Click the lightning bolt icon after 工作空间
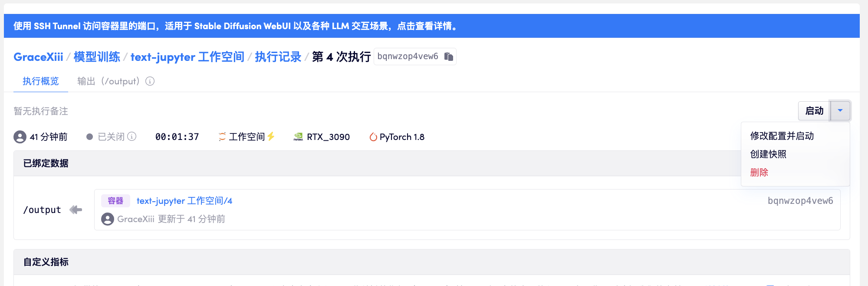Viewport: 868px width, 286px height. pyautogui.click(x=271, y=136)
